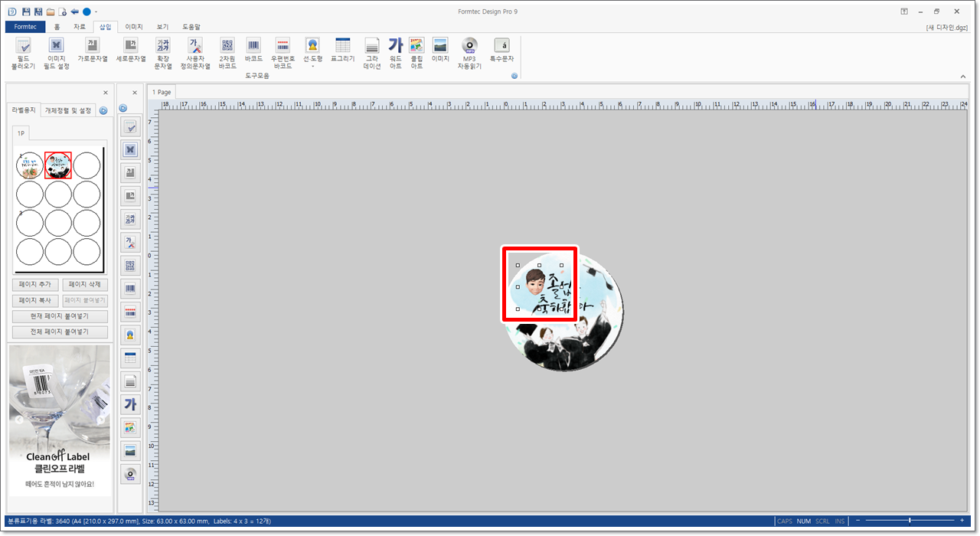
Task: Insert 특수문자 from the ribbon
Action: point(501,50)
